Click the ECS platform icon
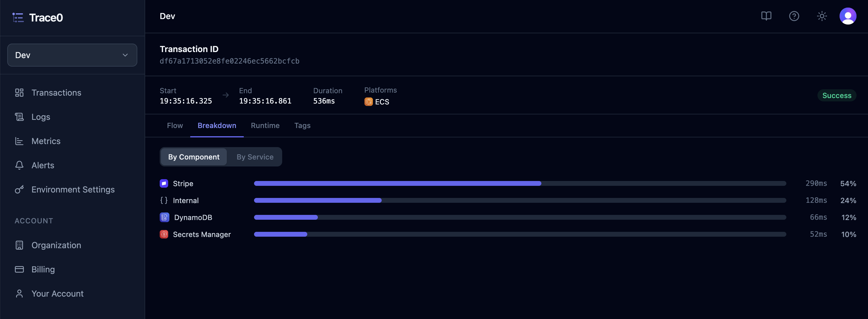This screenshot has width=868, height=319. [x=368, y=102]
